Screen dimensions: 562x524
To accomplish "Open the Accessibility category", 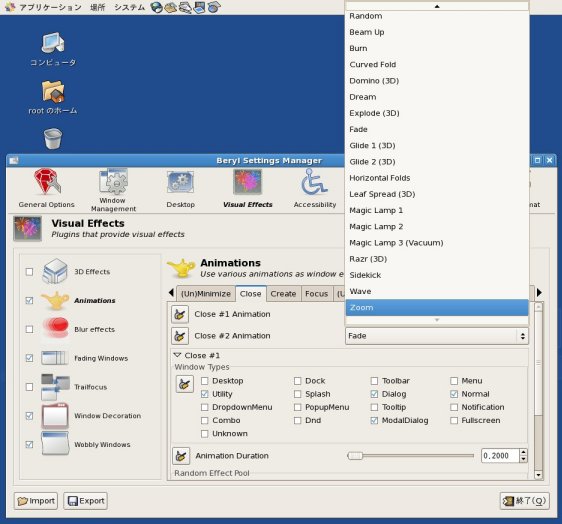I will point(315,189).
